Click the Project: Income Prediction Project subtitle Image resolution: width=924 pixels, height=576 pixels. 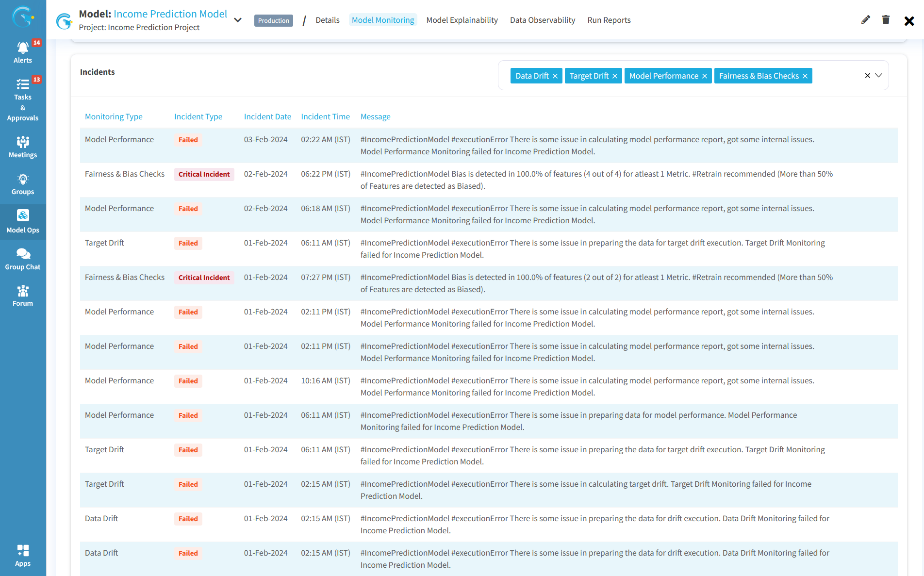click(139, 27)
